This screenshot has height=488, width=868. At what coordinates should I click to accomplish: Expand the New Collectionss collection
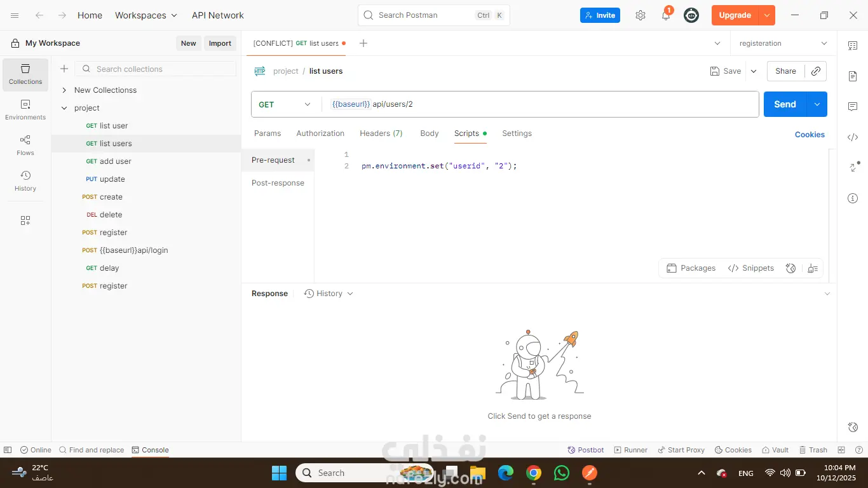coord(64,90)
